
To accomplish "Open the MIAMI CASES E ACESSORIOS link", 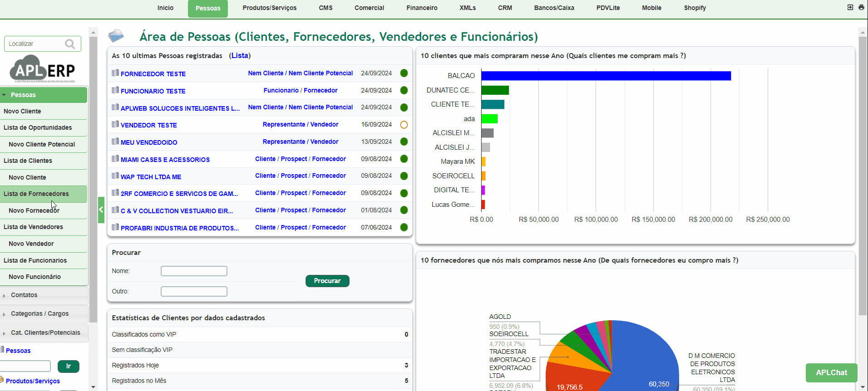I will click(165, 160).
